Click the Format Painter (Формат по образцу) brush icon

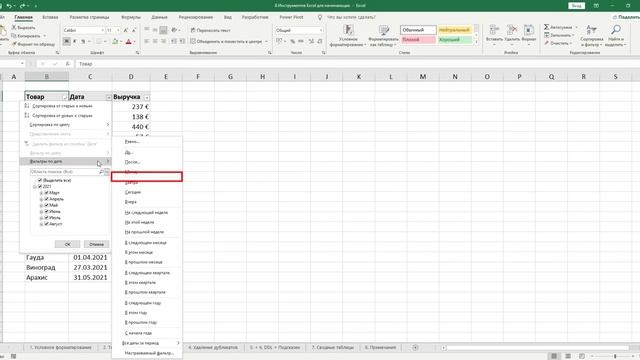(x=14, y=44)
